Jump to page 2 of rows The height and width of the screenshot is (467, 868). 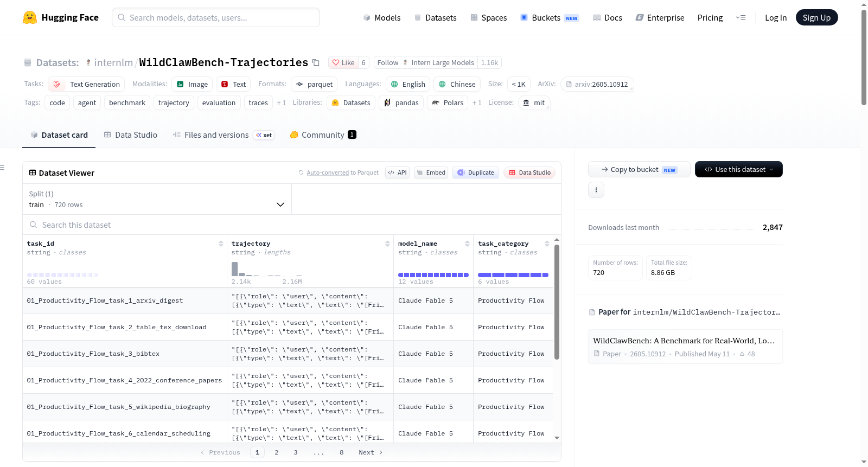pyautogui.click(x=277, y=452)
